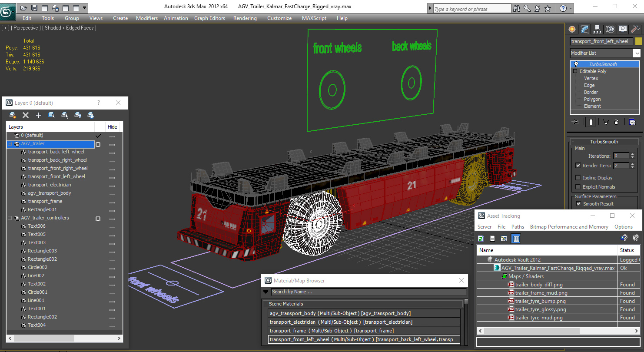644x352 pixels.
Task: Toggle Smooth Result checkbox
Action: click(578, 204)
